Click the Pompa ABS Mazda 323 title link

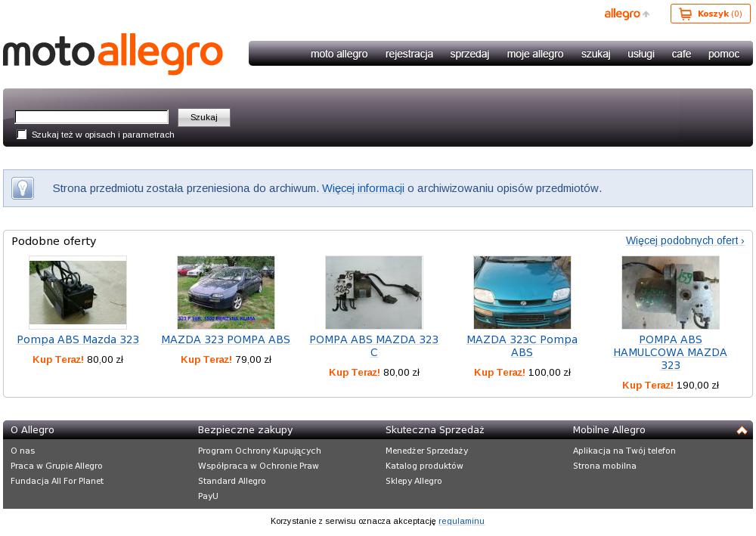coord(78,339)
